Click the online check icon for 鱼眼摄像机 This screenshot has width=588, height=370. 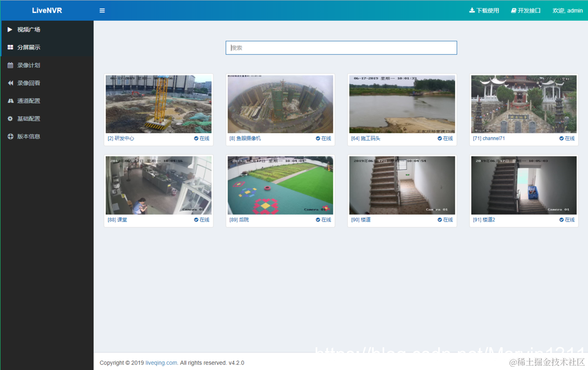(318, 138)
